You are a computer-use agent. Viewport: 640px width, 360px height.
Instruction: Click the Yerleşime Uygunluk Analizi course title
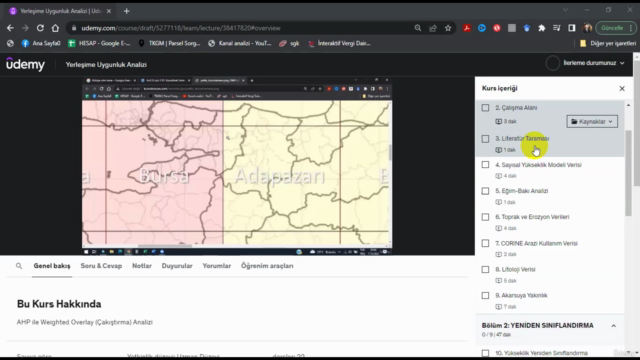pyautogui.click(x=106, y=64)
